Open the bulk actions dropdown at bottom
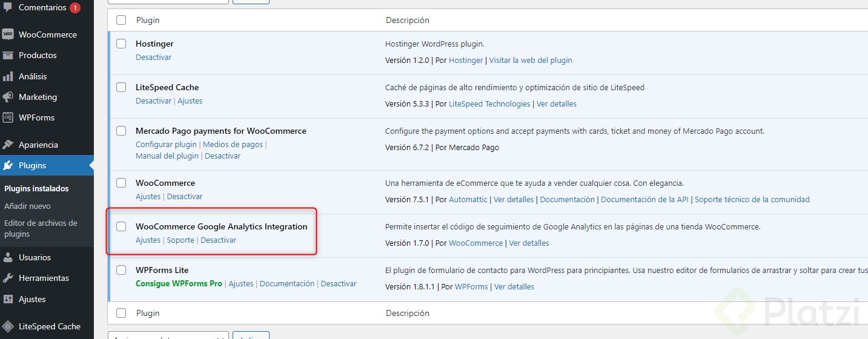 (168, 335)
